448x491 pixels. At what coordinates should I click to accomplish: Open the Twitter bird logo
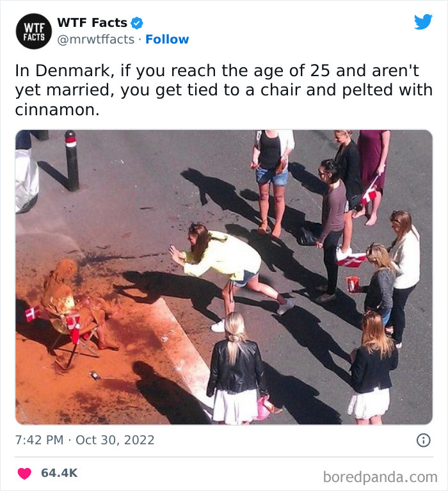point(422,22)
